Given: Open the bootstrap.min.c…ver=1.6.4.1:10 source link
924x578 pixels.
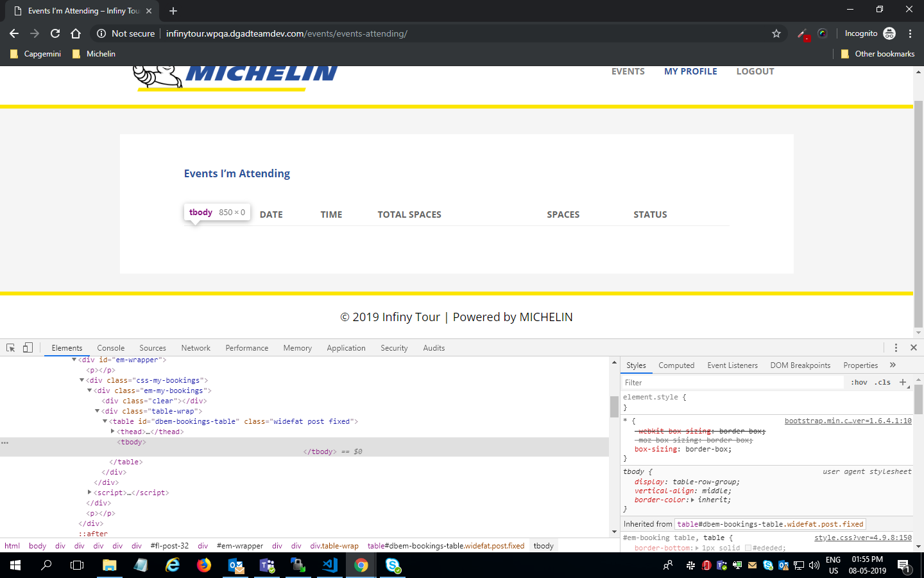Looking at the screenshot, I should pos(848,421).
